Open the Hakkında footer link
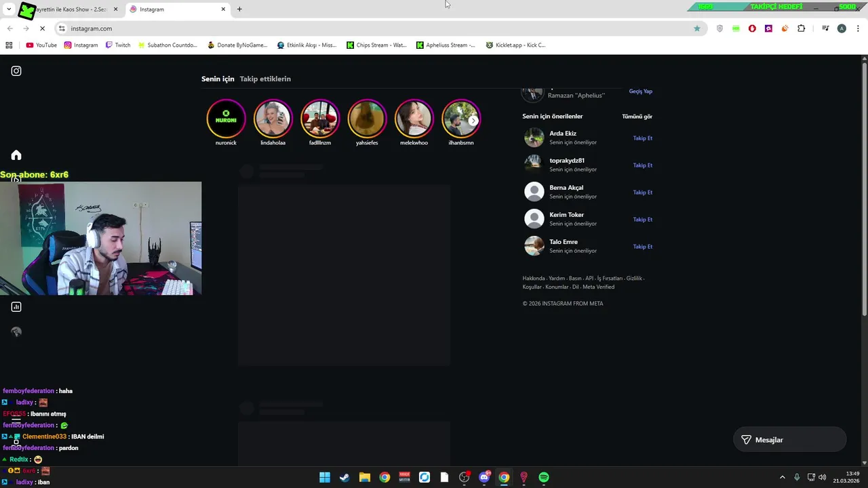Image resolution: width=868 pixels, height=488 pixels. click(534, 279)
